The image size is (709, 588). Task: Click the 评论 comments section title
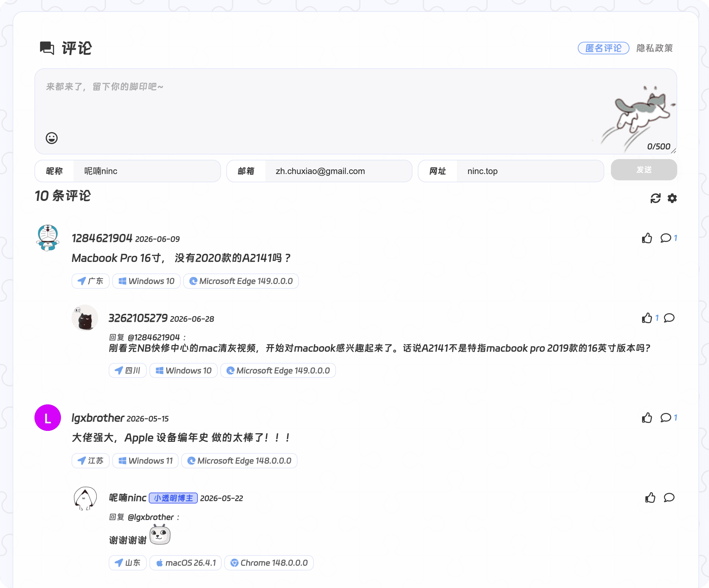click(x=77, y=48)
